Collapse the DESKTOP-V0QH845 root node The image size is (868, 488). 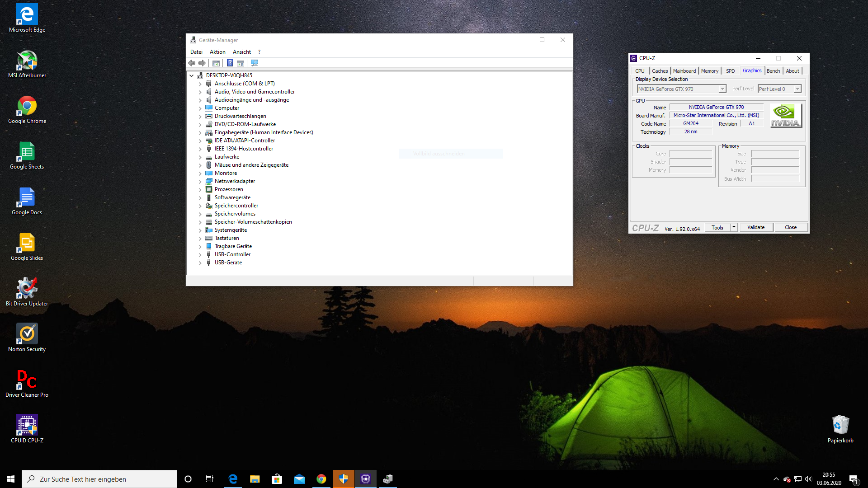tap(191, 75)
